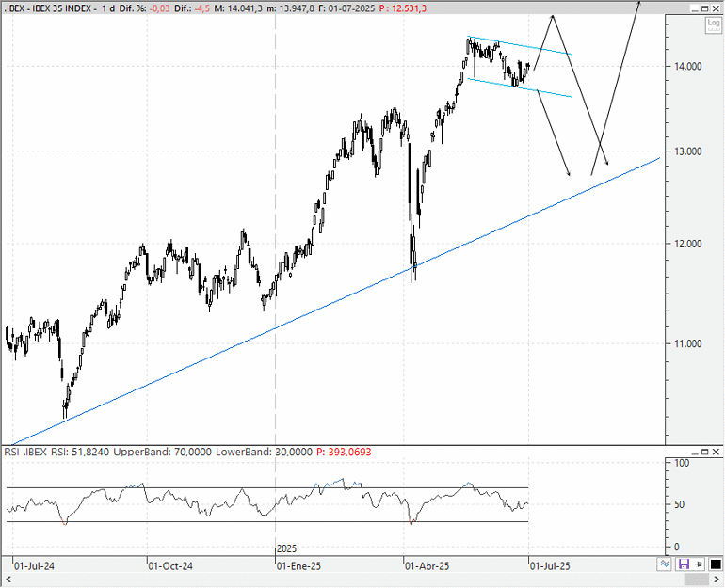Viewport: 725px width, 588px height.
Task: Minimize the IBEX 35 price chart pane
Action: 694,8
